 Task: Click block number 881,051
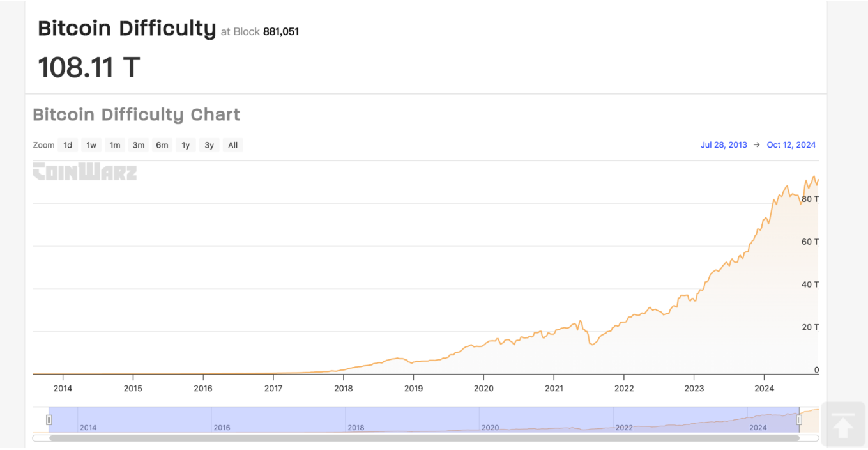pyautogui.click(x=281, y=31)
